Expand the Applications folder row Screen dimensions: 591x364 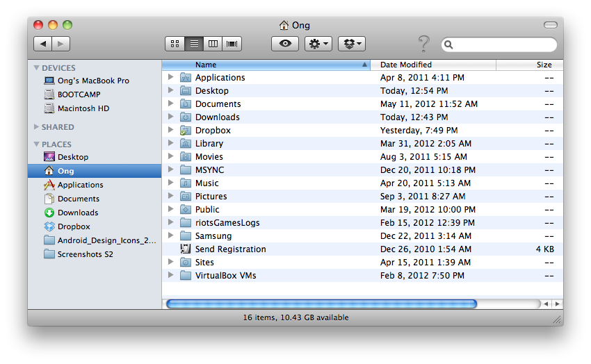click(171, 77)
